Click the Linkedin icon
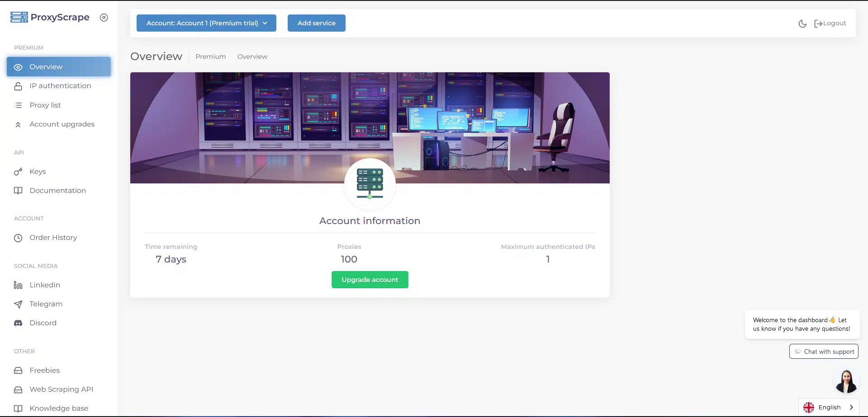 [18, 285]
